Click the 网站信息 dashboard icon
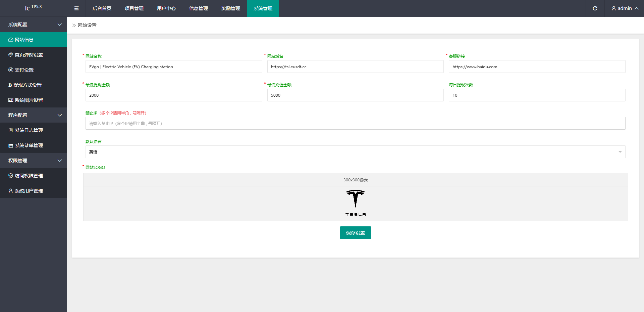Image resolution: width=644 pixels, height=312 pixels. point(11,40)
